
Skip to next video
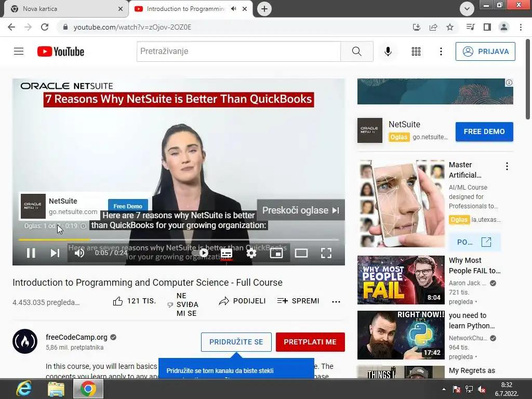click(x=55, y=253)
